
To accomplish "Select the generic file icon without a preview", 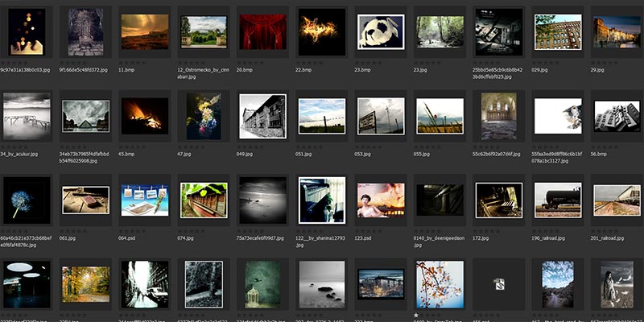I will point(499,284).
